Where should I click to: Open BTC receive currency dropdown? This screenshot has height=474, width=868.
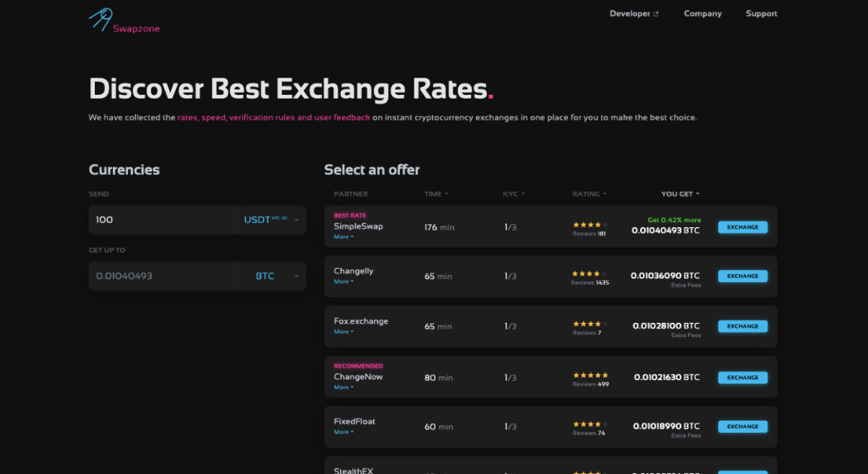pos(271,276)
